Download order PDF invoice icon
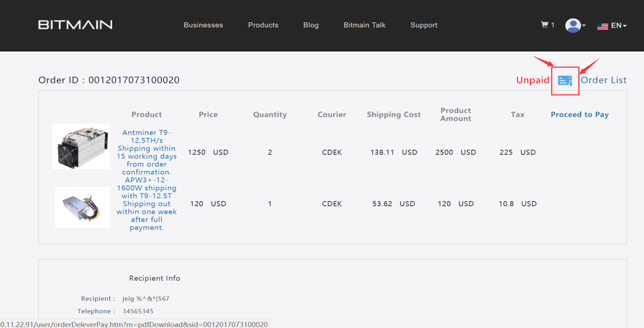The height and width of the screenshot is (328, 644). click(x=565, y=81)
